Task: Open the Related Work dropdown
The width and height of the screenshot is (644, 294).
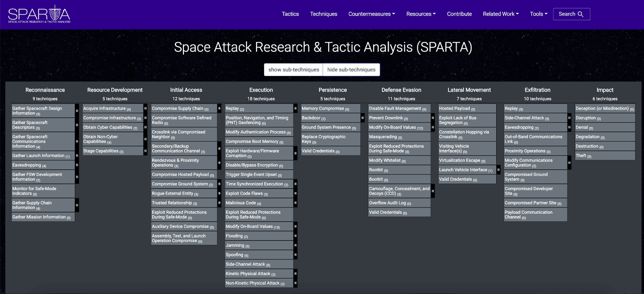Action: 501,14
